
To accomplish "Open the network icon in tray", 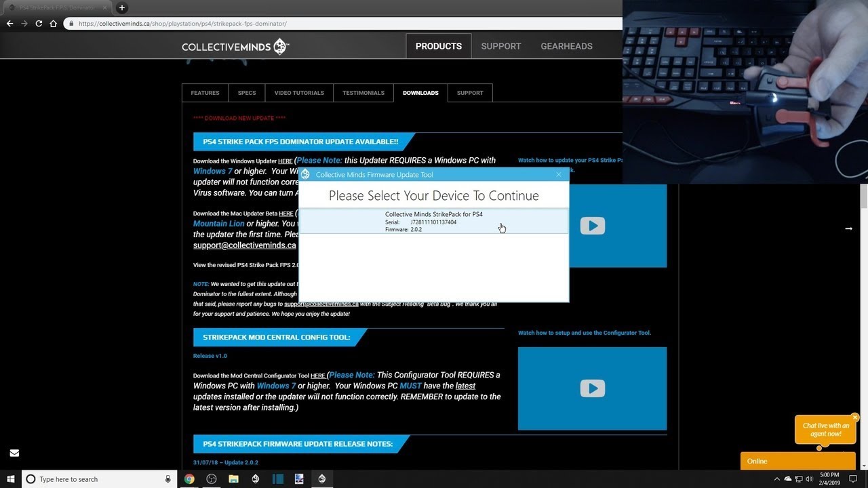I will 798,479.
